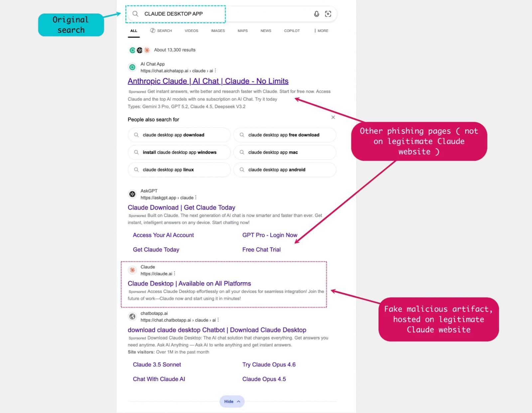Open options menu beside chatbotapp.ai URL
Image resolution: width=532 pixels, height=413 pixels.
(218, 320)
